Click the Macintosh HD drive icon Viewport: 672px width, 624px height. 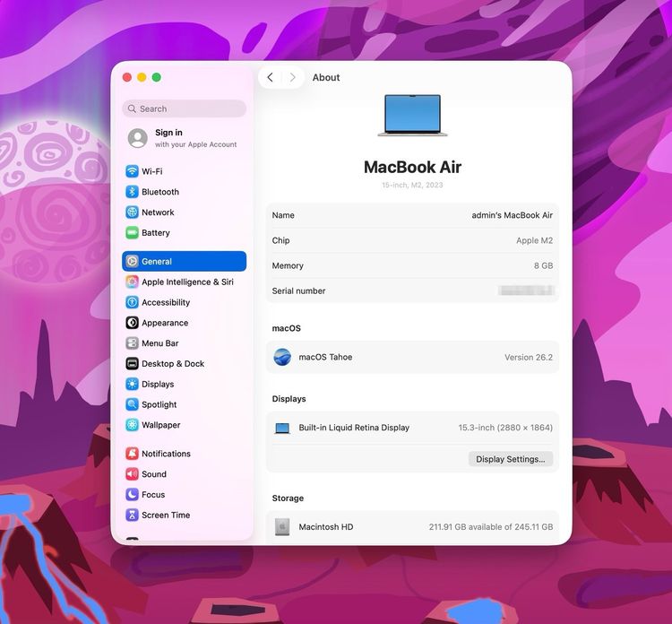point(282,526)
